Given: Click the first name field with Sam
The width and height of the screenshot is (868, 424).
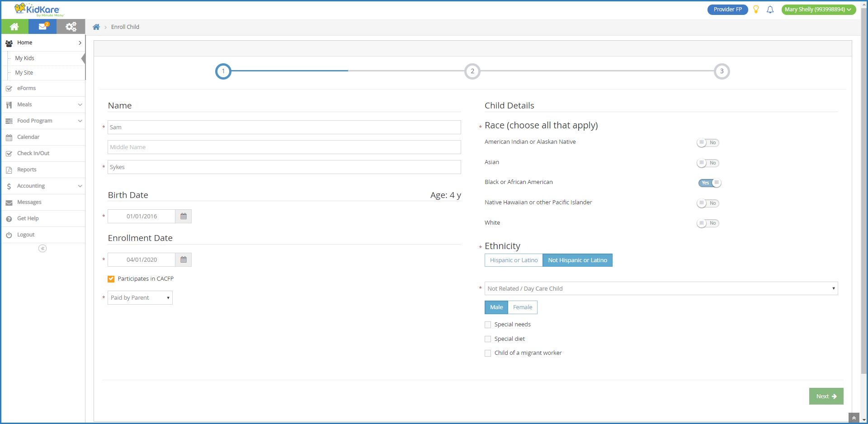Looking at the screenshot, I should click(284, 127).
